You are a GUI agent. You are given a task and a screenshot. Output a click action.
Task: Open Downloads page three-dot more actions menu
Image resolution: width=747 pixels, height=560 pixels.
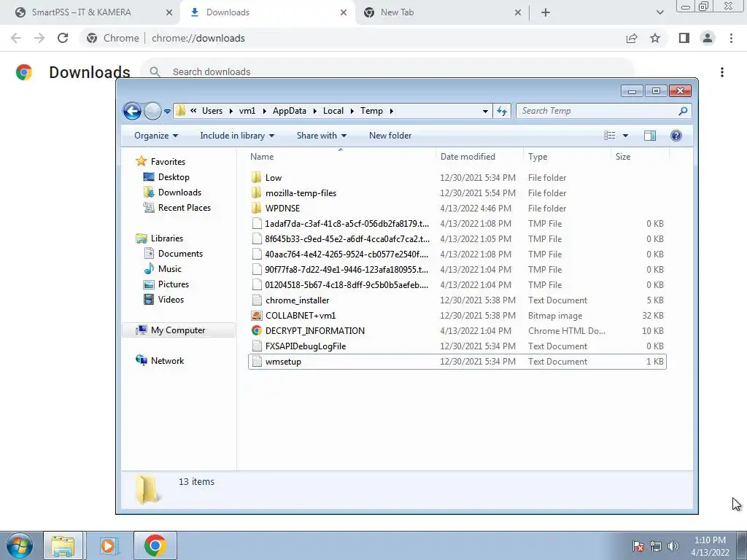(x=722, y=72)
